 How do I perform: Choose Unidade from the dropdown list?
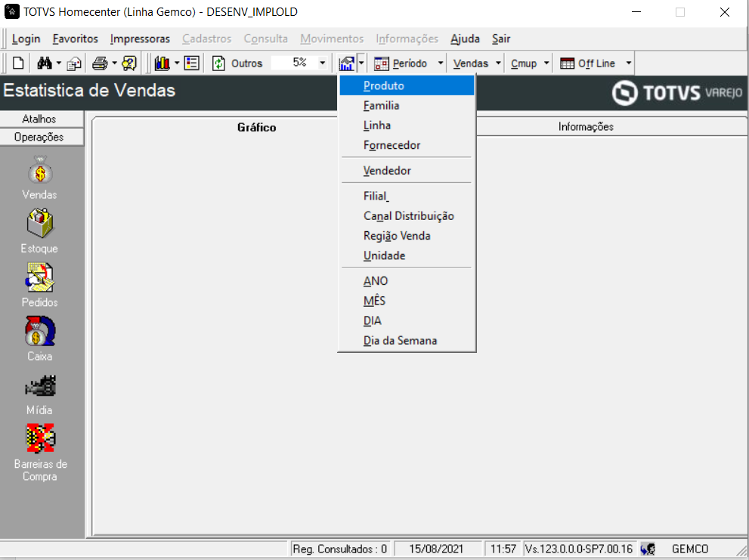[x=407, y=255]
